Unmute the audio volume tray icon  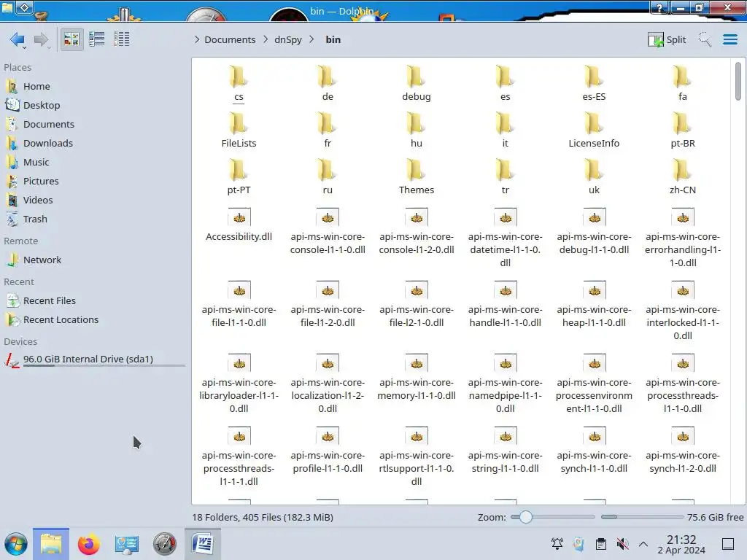click(x=622, y=544)
